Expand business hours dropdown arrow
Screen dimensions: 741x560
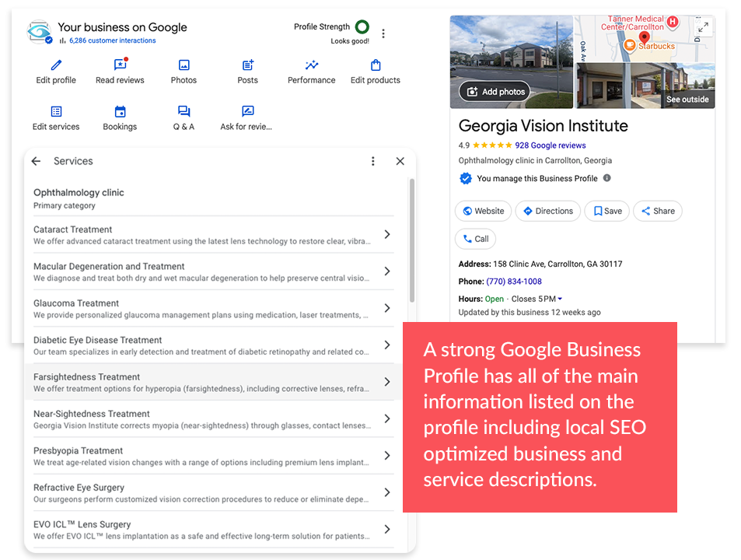click(560, 299)
